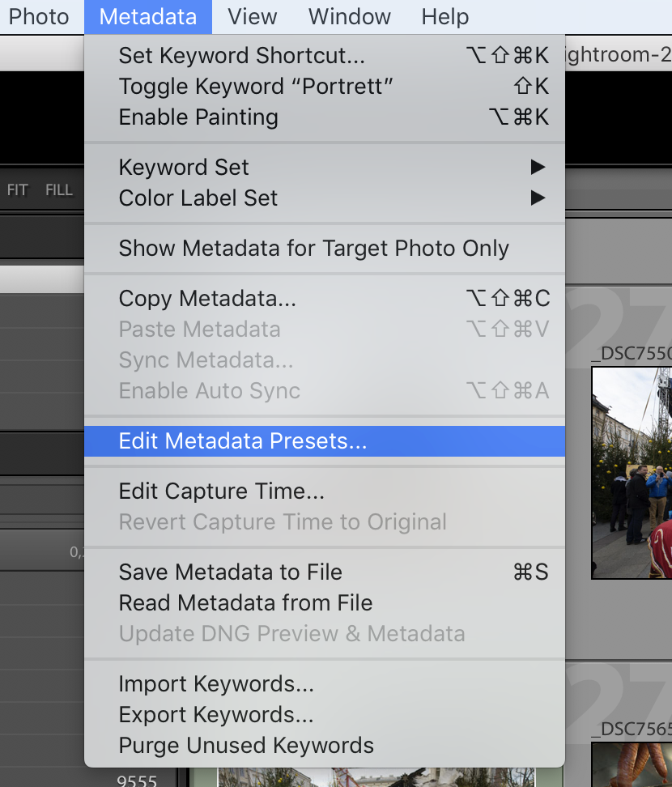Choose Read Metadata from File
The height and width of the screenshot is (787, 672).
pyautogui.click(x=245, y=602)
